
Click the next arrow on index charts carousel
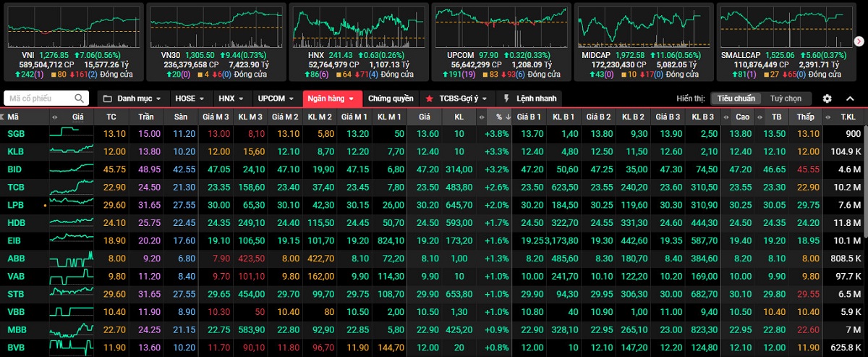[859, 41]
